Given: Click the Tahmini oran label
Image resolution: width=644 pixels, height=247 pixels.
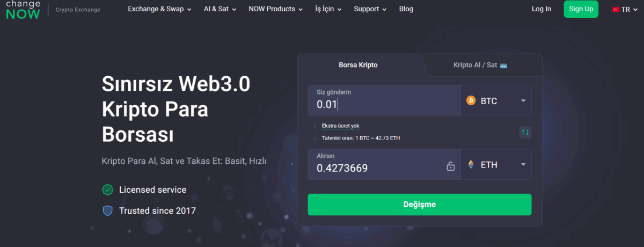Looking at the screenshot, I should [x=338, y=139].
